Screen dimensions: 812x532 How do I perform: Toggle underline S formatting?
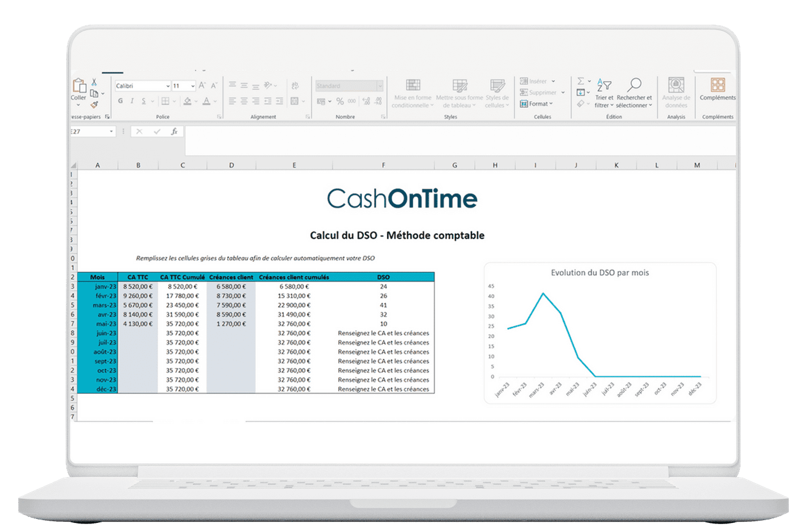pos(144,101)
